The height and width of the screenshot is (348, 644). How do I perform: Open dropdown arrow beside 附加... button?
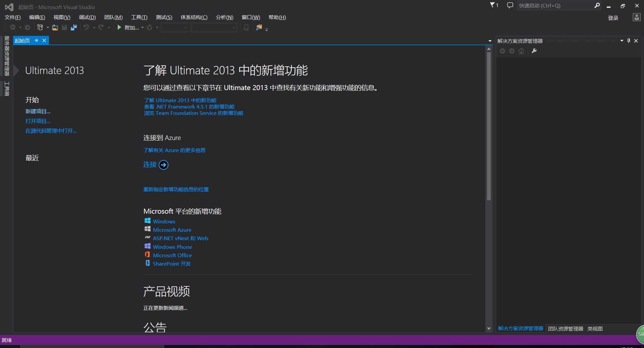point(143,27)
